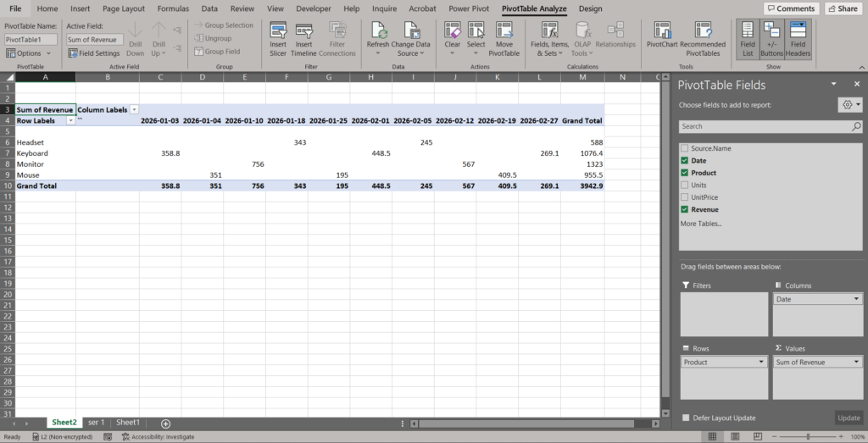Switch to the Design ribbon tab
The height and width of the screenshot is (443, 868).
point(590,8)
